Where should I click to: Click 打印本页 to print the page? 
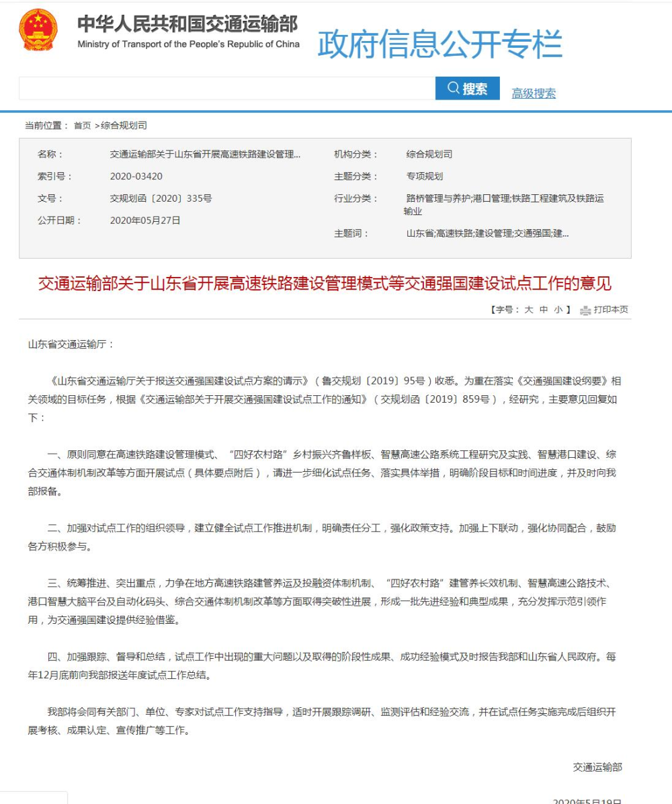(612, 310)
